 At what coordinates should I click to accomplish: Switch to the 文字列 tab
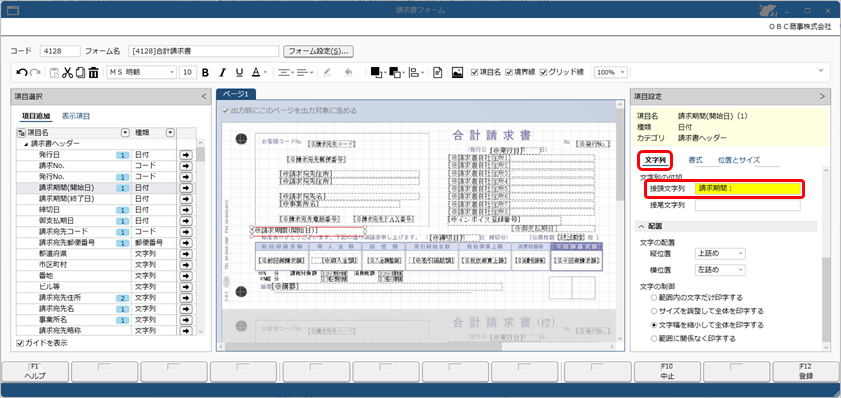point(655,160)
